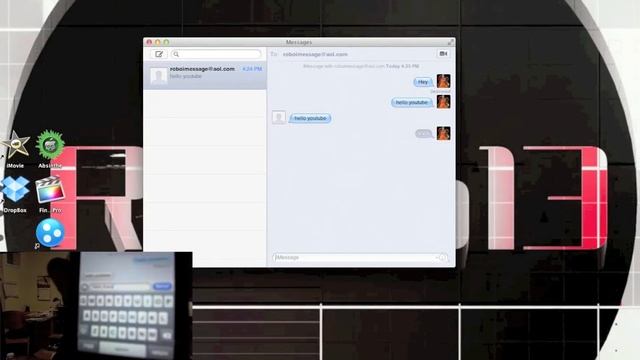Open iMovie from the desktop
Image resolution: width=640 pixels, height=360 pixels.
[16, 146]
